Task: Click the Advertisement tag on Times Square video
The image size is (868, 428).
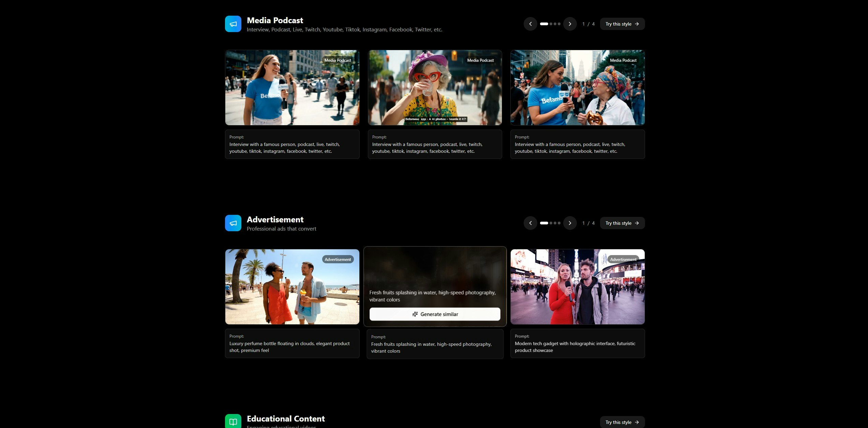Action: pos(623,259)
